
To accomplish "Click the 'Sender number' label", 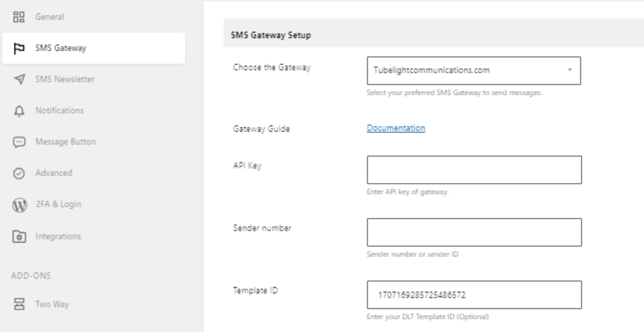I will [x=262, y=228].
